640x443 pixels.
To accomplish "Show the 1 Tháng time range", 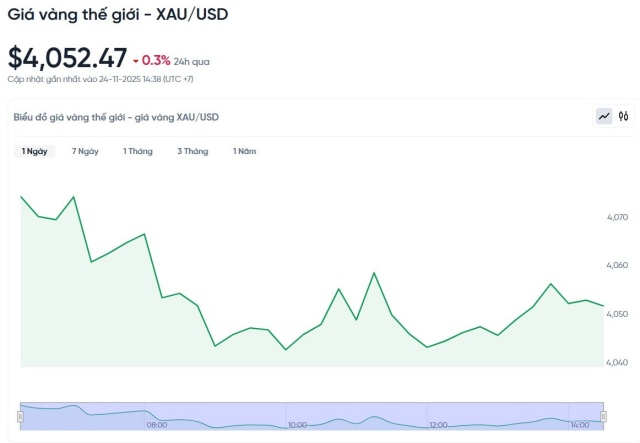I will 138,151.
